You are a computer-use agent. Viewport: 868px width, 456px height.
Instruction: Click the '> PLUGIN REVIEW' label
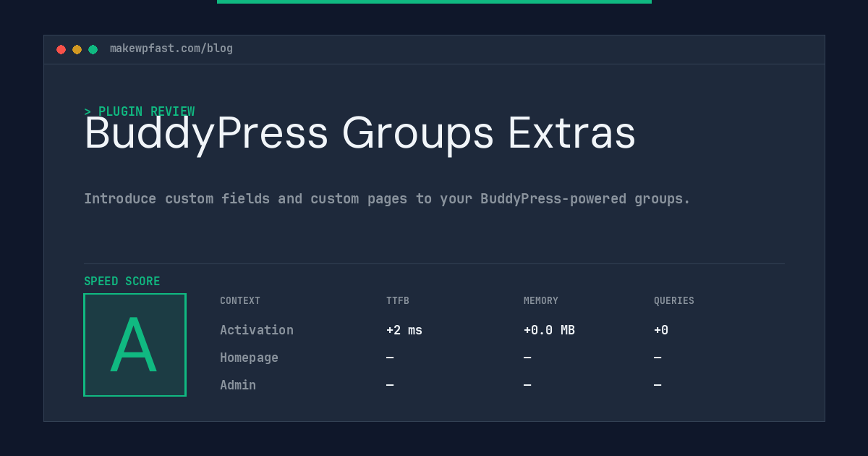click(140, 111)
